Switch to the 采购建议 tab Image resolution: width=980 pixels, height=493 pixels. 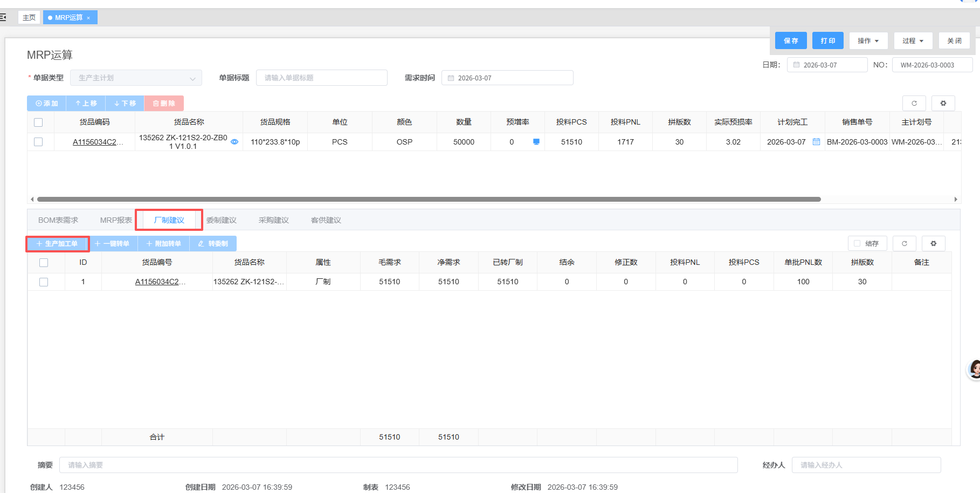[273, 220]
